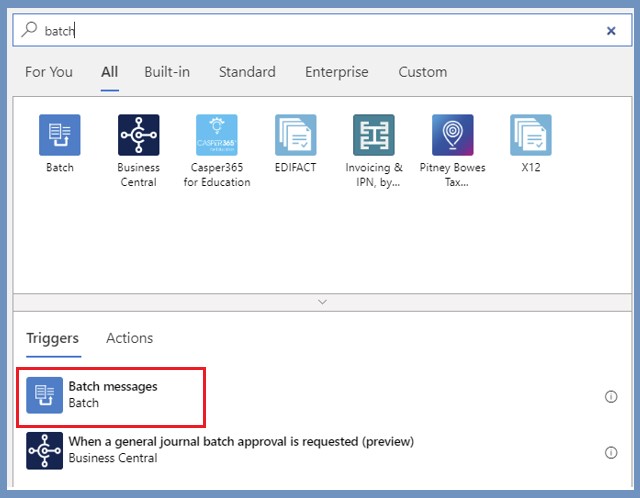Switch to the Built-in tab
The image size is (640, 498).
pyautogui.click(x=167, y=72)
